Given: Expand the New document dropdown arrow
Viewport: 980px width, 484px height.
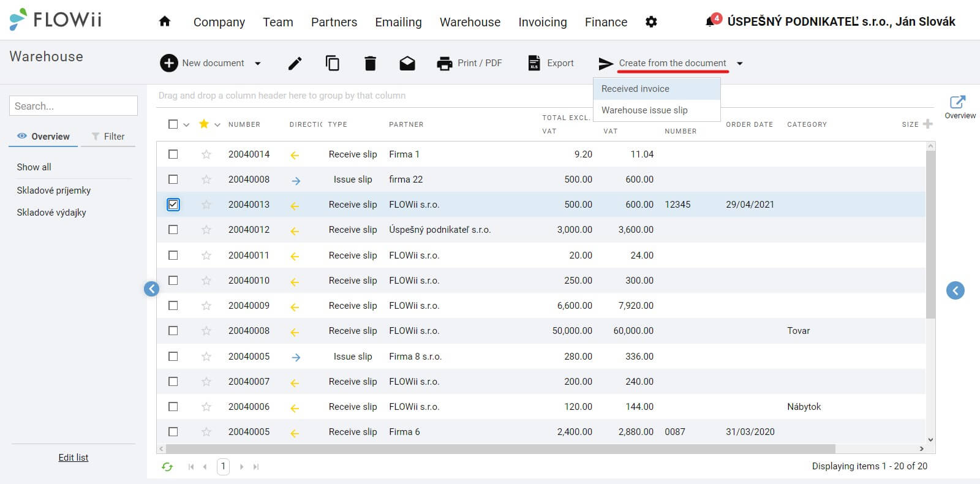Looking at the screenshot, I should click(258, 63).
